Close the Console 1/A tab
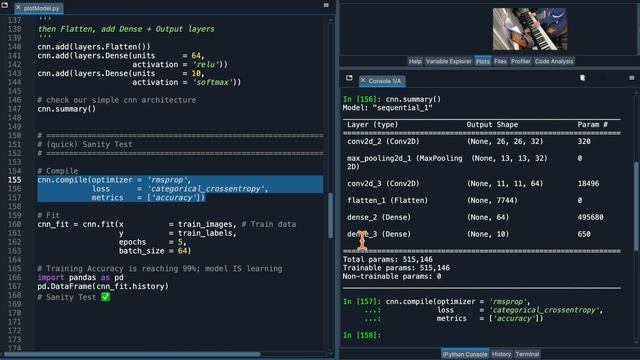Image resolution: width=640 pixels, height=360 pixels. (363, 80)
